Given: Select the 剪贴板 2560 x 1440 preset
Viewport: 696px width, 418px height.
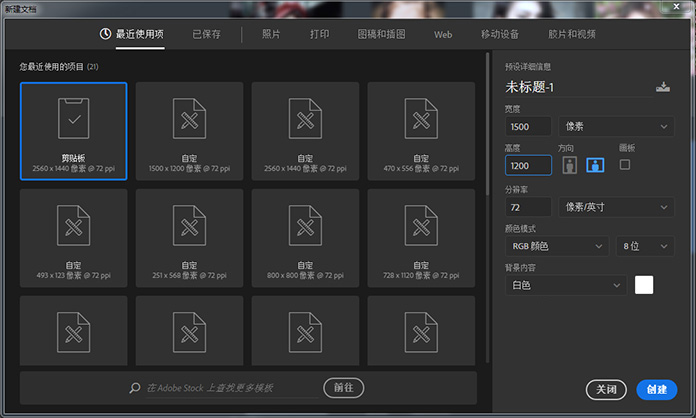Looking at the screenshot, I should (74, 131).
